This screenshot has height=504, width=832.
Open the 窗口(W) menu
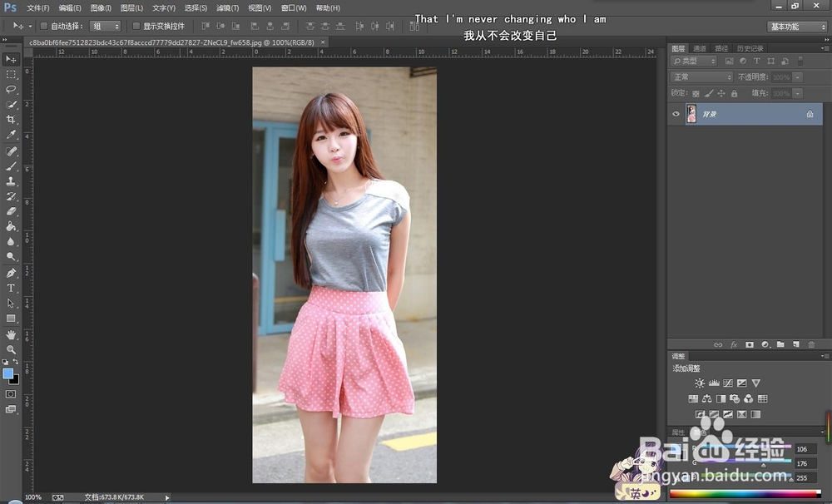click(294, 8)
